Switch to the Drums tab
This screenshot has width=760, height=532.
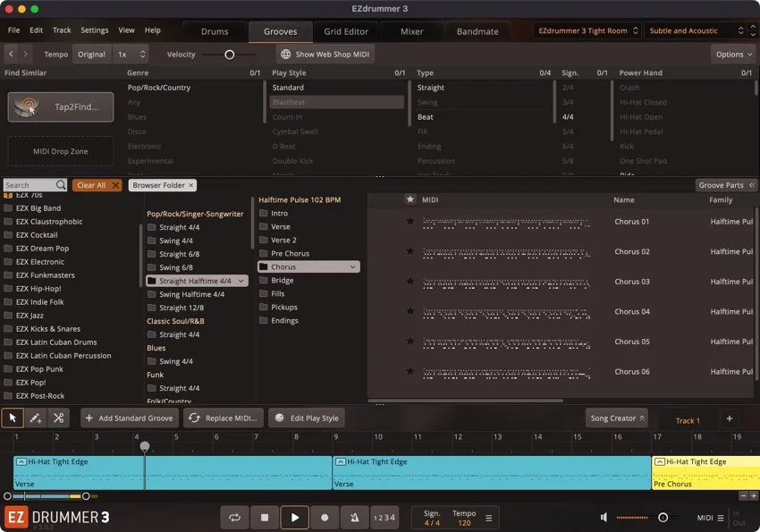click(215, 31)
